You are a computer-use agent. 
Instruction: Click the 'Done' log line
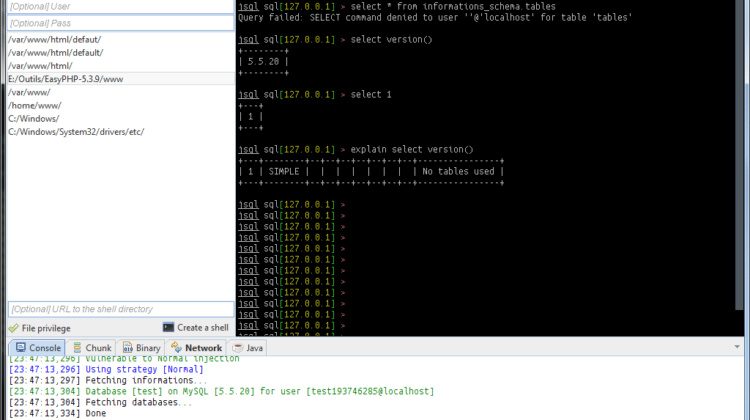[x=57, y=413]
